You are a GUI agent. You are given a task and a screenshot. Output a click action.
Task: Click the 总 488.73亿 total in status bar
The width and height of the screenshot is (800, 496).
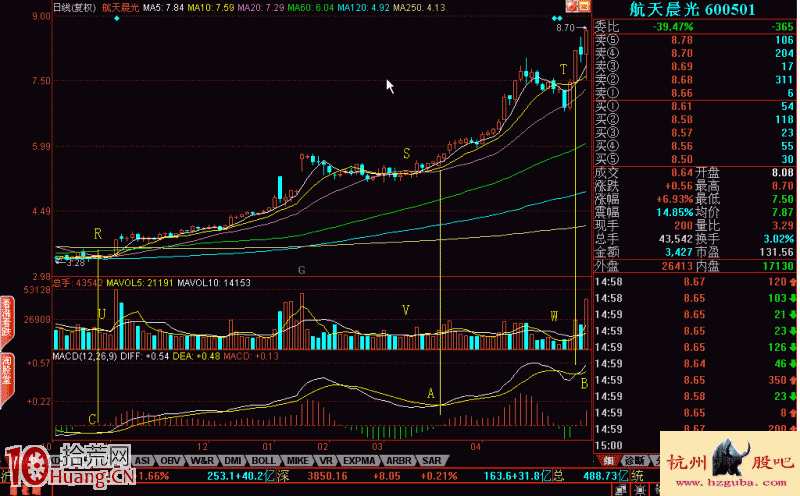click(591, 476)
